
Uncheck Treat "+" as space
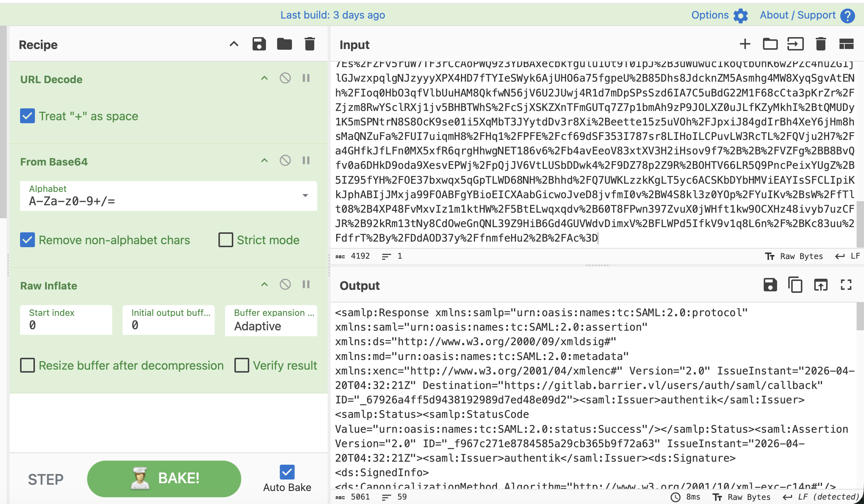[27, 116]
